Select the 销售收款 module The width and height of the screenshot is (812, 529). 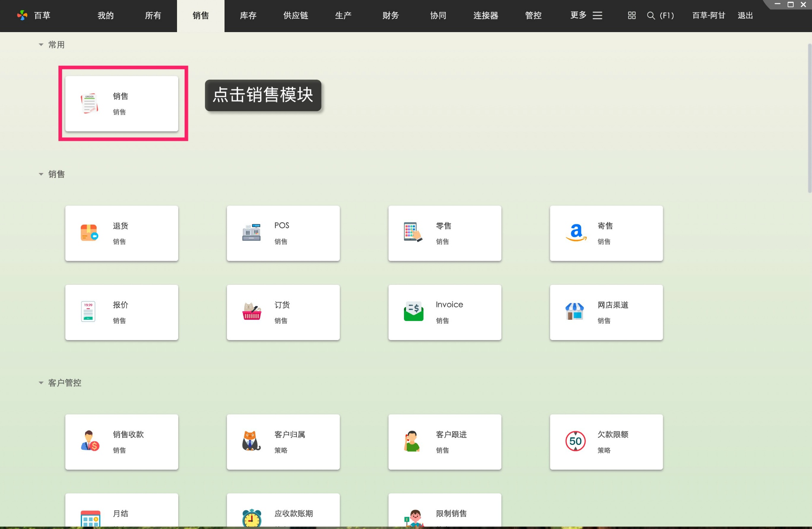pyautogui.click(x=121, y=442)
